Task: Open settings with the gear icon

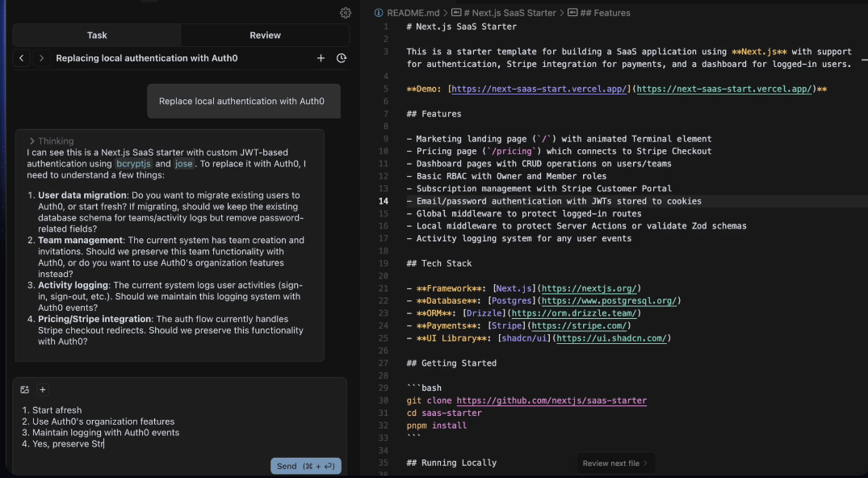Action: point(346,13)
